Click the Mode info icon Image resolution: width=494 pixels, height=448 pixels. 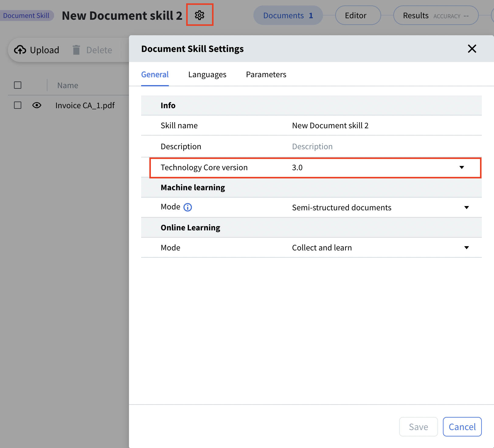click(188, 207)
